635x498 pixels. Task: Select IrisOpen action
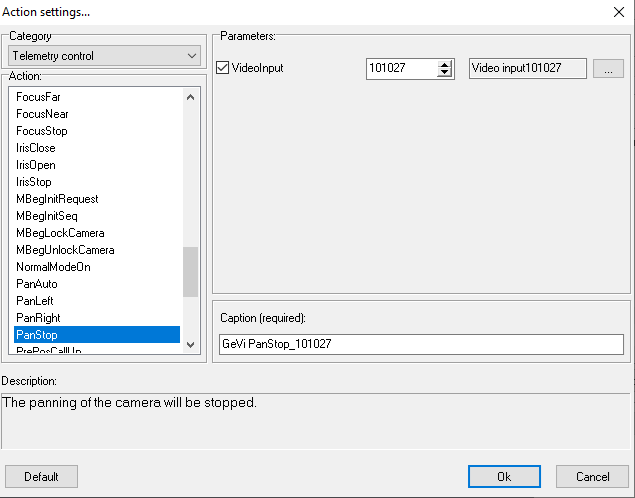click(36, 165)
